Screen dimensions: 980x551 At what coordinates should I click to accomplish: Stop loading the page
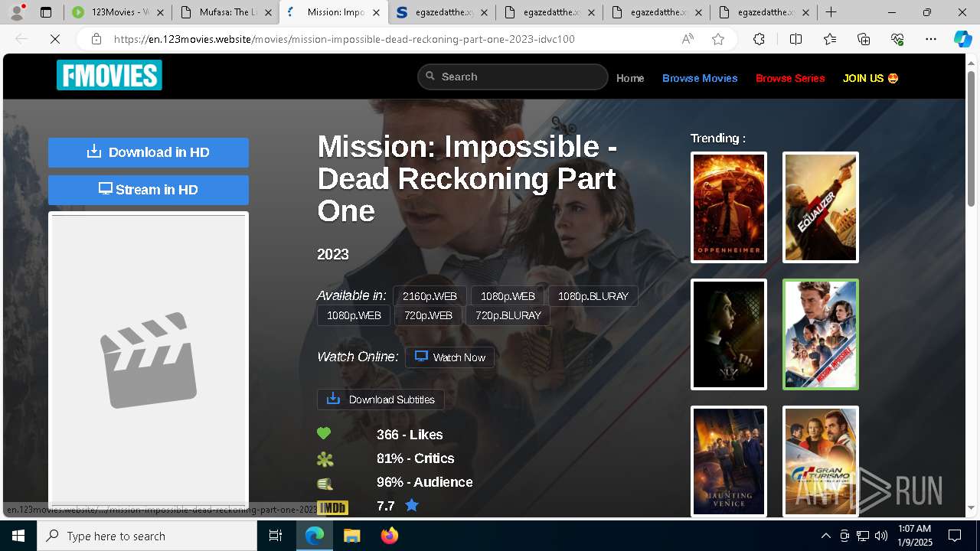[x=55, y=39]
